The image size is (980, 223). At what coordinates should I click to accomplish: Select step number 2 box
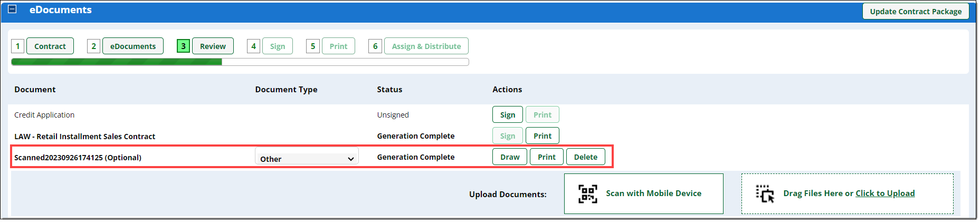[93, 46]
